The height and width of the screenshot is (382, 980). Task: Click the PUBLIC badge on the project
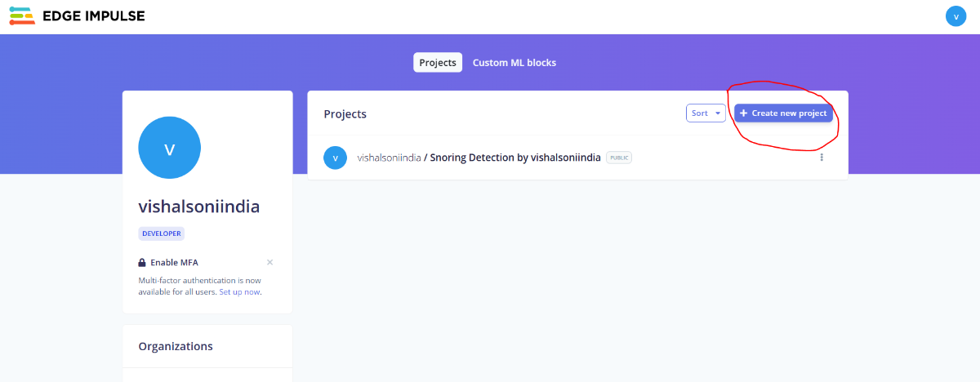(x=619, y=158)
